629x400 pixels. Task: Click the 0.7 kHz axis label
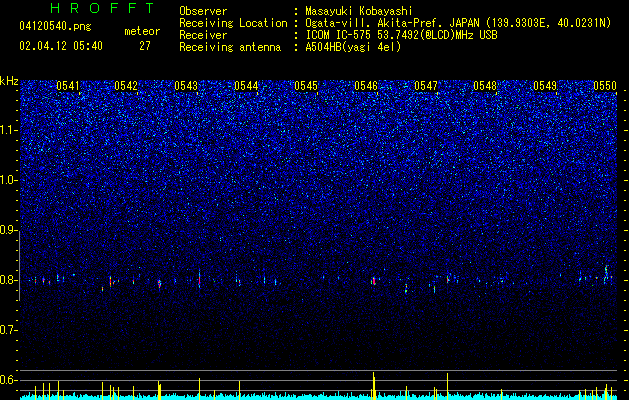(x=8, y=330)
